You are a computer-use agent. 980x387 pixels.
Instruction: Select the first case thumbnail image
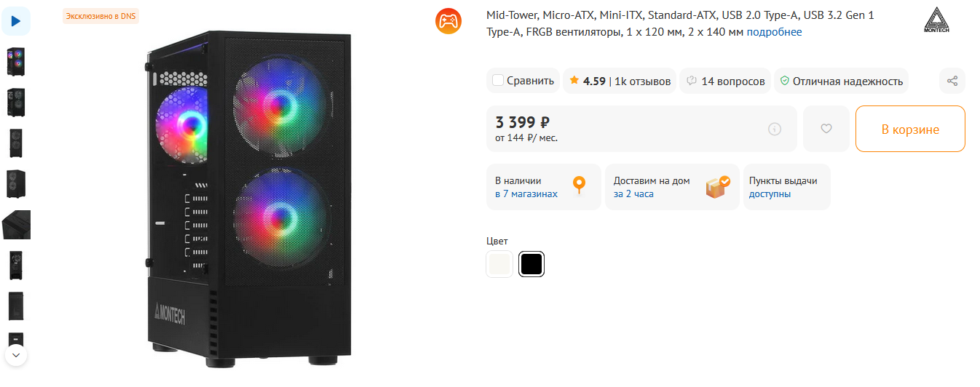coord(15,62)
